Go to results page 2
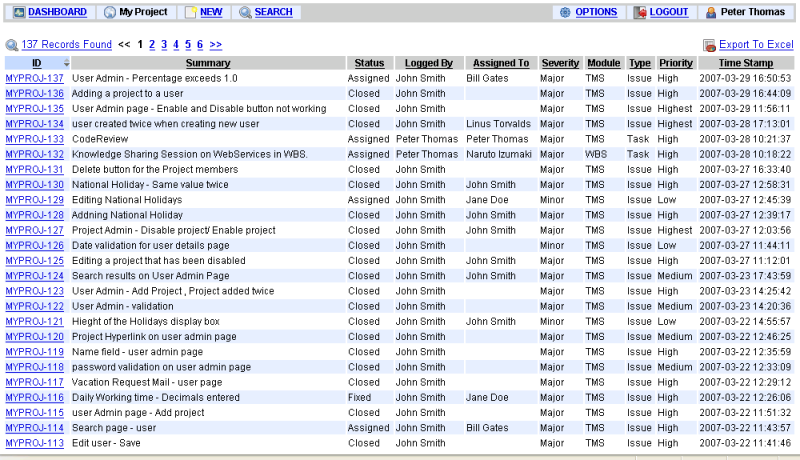This screenshot has width=800, height=460. click(152, 44)
